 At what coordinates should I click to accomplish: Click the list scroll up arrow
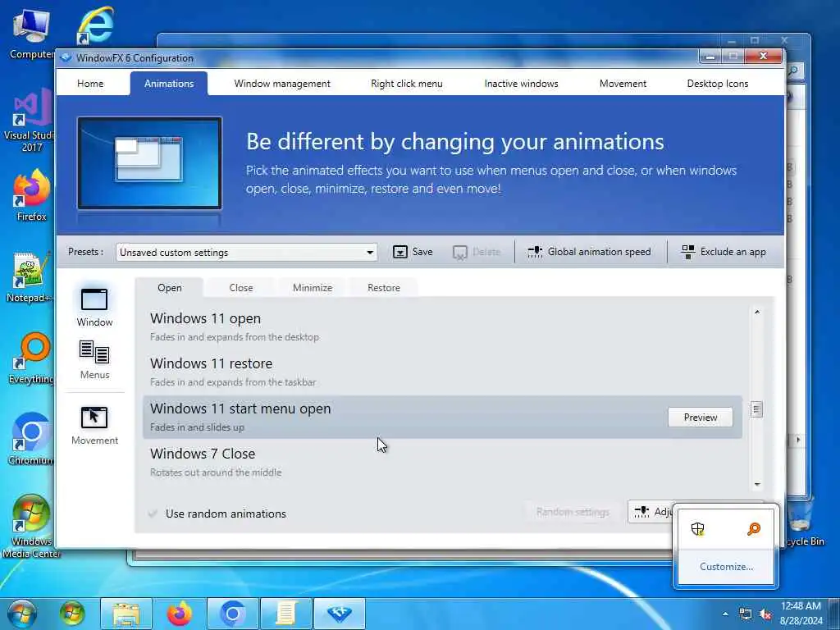[x=757, y=312]
